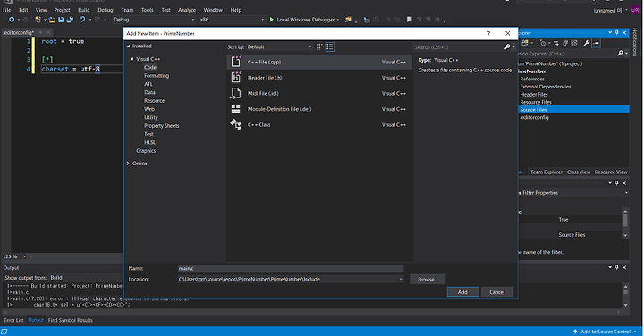Viewport: 644px width, 336px height.
Task: Open the Location path dropdown
Action: [x=401, y=280]
